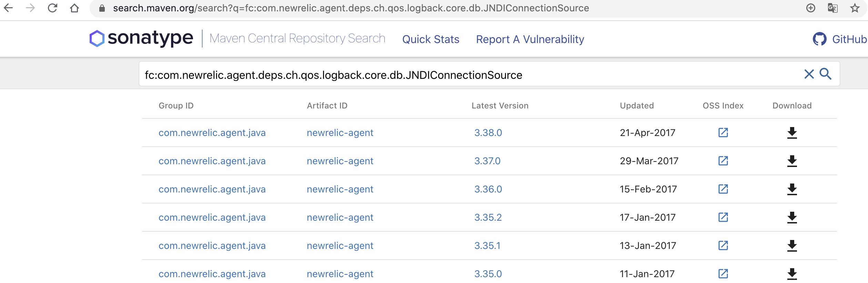The height and width of the screenshot is (283, 868).
Task: Reload the page in the browser
Action: pyautogui.click(x=52, y=8)
